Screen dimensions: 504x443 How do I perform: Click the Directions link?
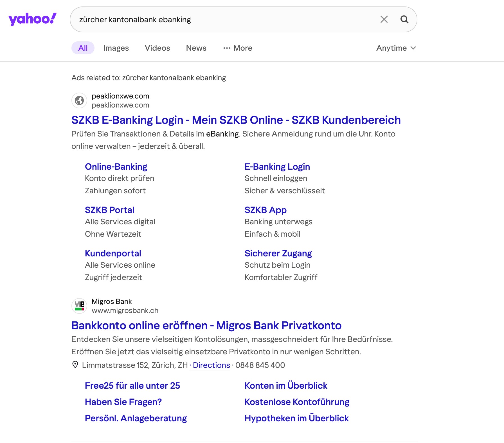[x=211, y=365]
